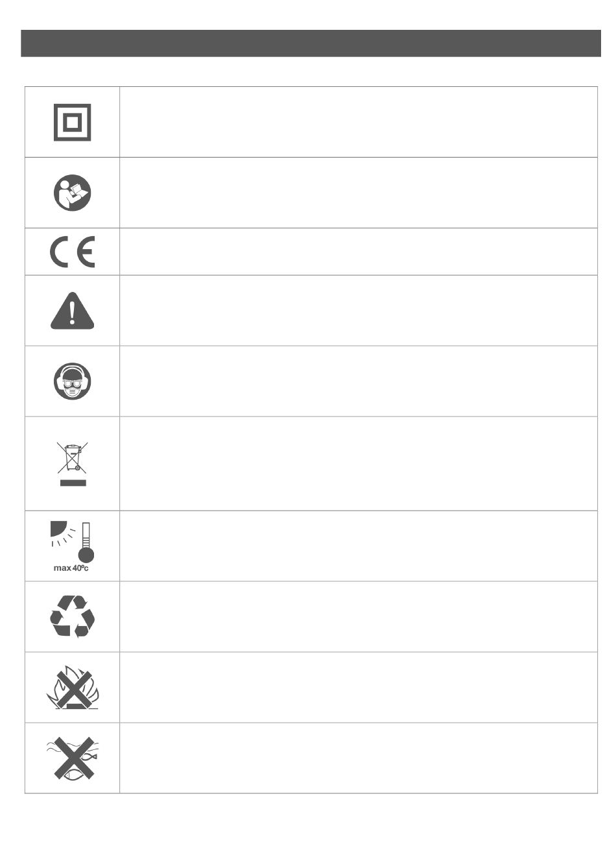The image size is (616, 857).
Task: Select the empty cell beside the double-square symbol
Action: pyautogui.click(x=358, y=122)
